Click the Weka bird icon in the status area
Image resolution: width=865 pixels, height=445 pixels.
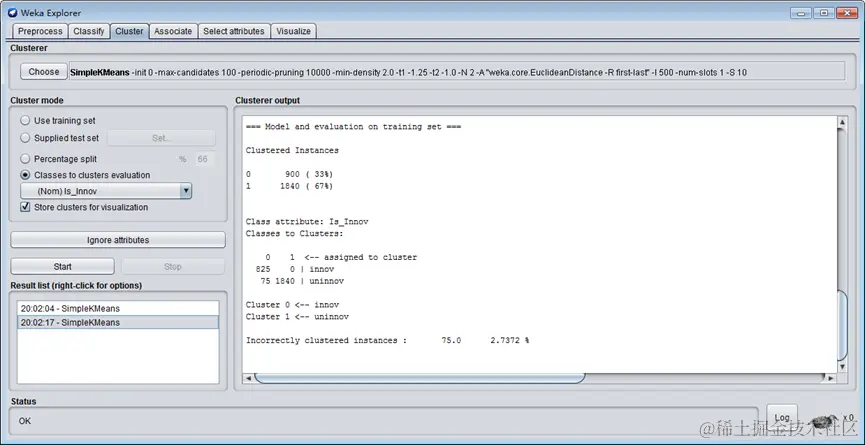[x=825, y=422]
